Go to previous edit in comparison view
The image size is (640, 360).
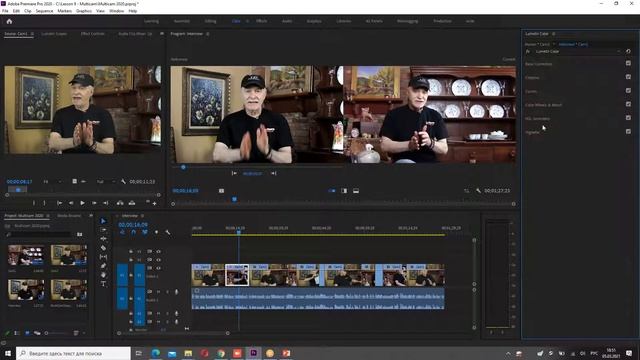(234, 173)
